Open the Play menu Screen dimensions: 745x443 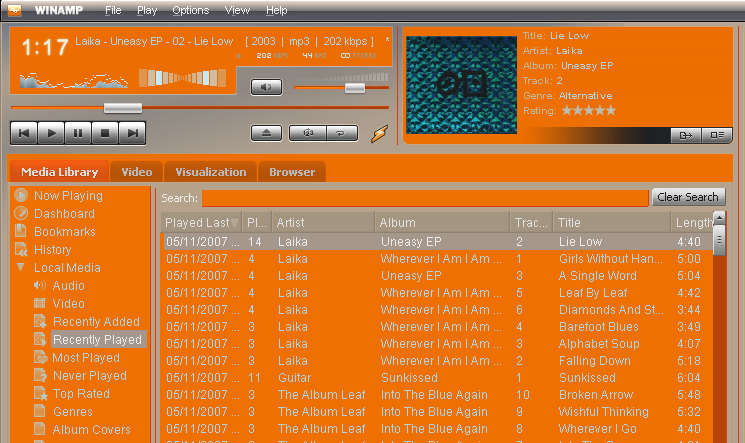point(147,10)
